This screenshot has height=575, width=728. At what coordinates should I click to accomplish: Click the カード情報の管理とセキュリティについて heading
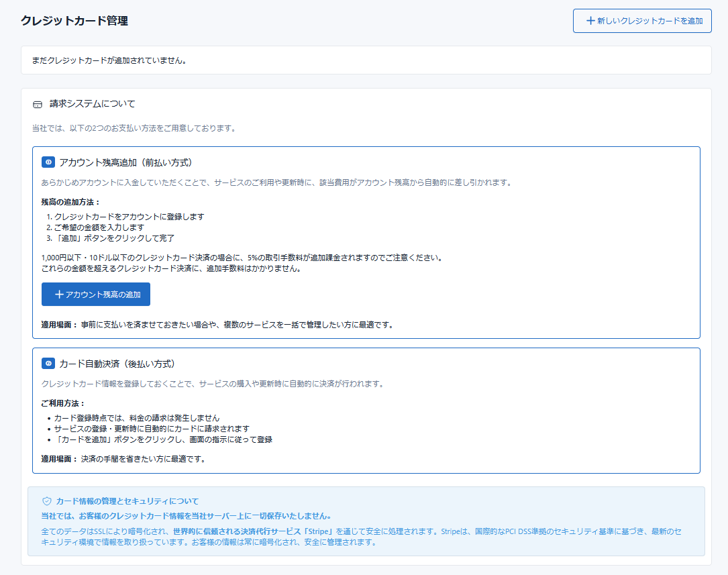click(x=127, y=501)
